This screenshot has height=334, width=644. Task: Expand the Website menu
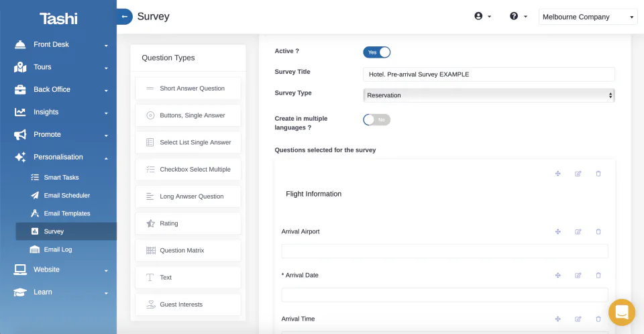coord(106,271)
